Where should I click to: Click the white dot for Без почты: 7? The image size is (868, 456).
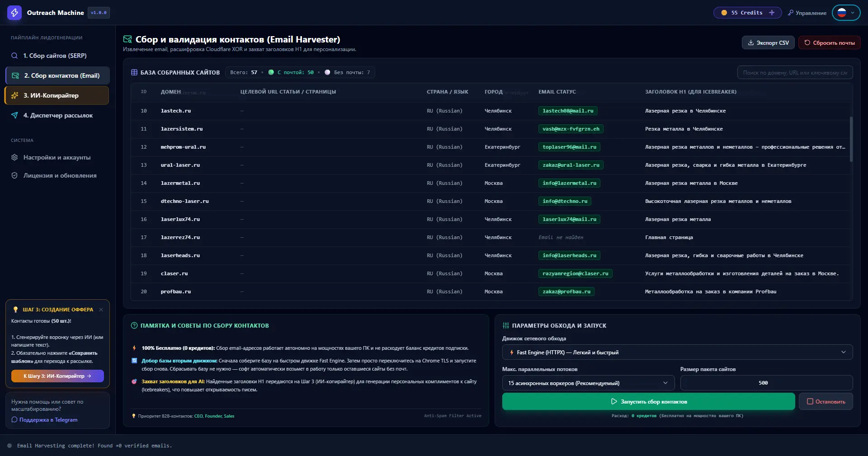pyautogui.click(x=327, y=72)
